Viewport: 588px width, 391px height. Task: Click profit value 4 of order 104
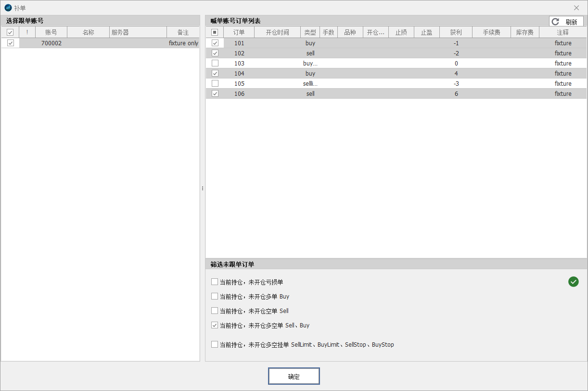coord(456,73)
